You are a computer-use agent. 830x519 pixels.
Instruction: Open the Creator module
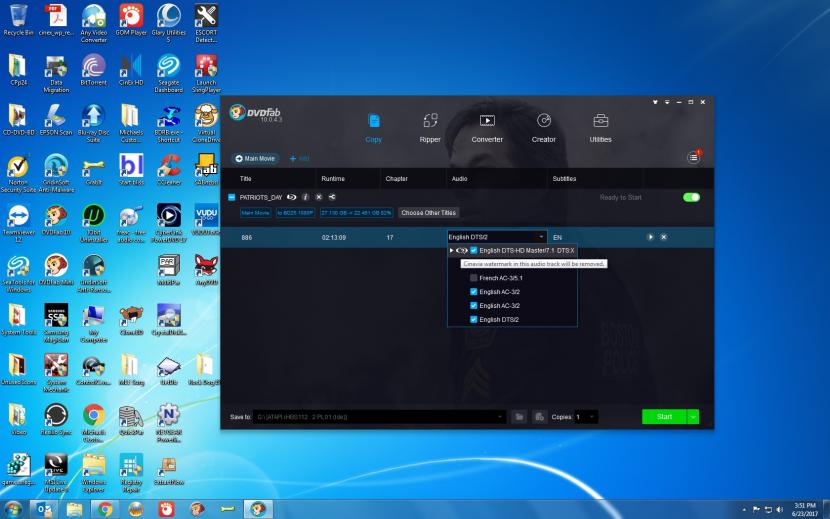click(x=544, y=127)
